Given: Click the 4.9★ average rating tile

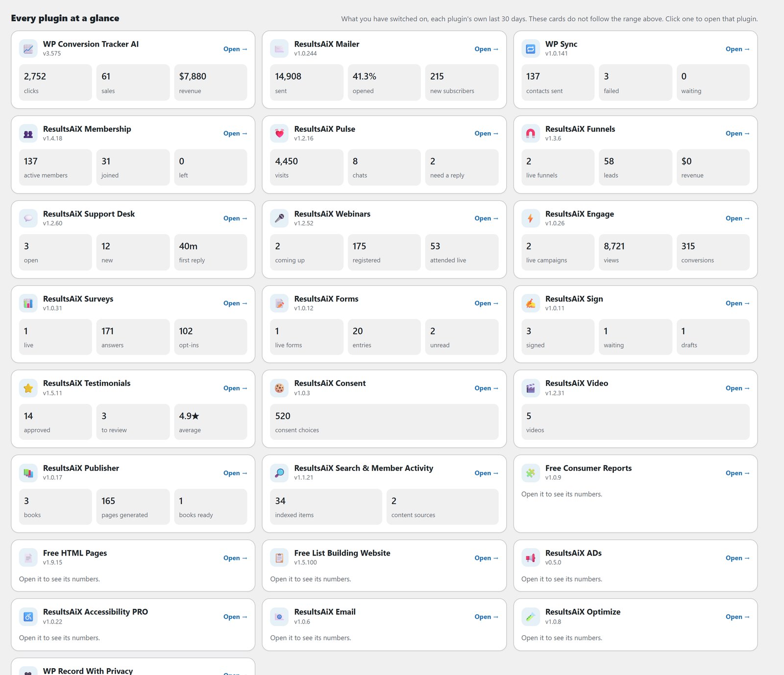Looking at the screenshot, I should [x=211, y=422].
